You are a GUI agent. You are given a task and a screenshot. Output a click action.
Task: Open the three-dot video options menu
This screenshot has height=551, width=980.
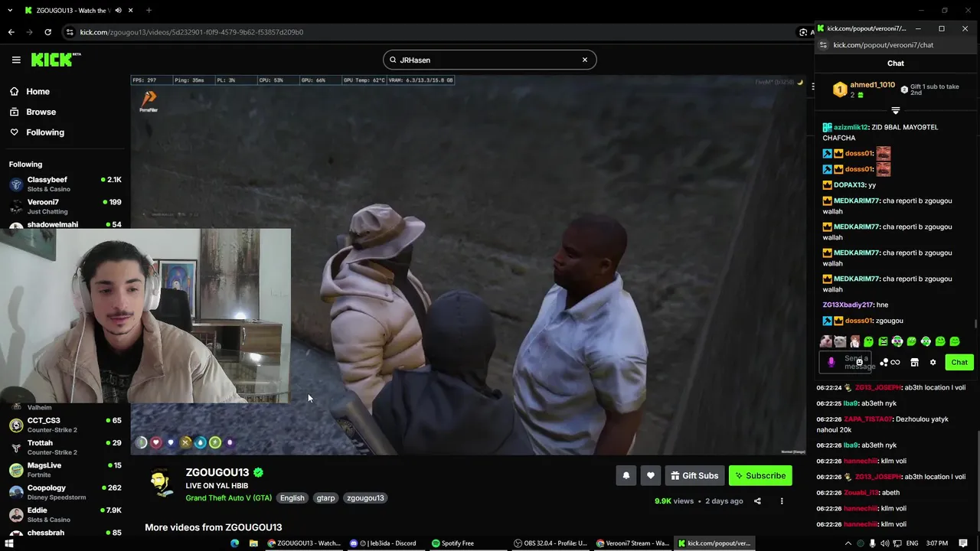tap(782, 501)
